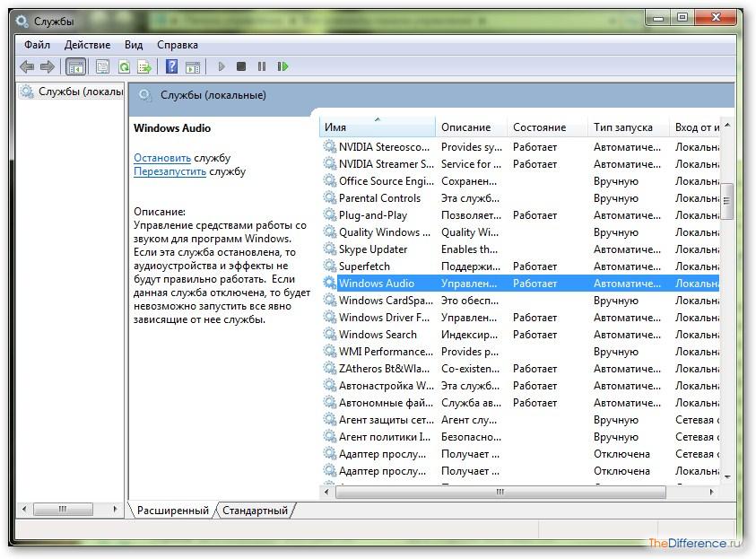Open Properties from the toolbar icon
The height and width of the screenshot is (559, 756).
tap(103, 66)
